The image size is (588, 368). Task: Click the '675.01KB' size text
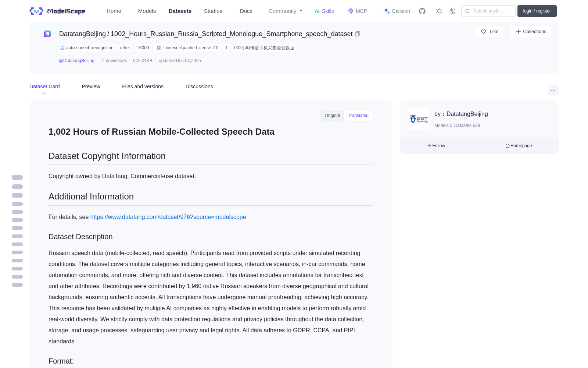143,61
